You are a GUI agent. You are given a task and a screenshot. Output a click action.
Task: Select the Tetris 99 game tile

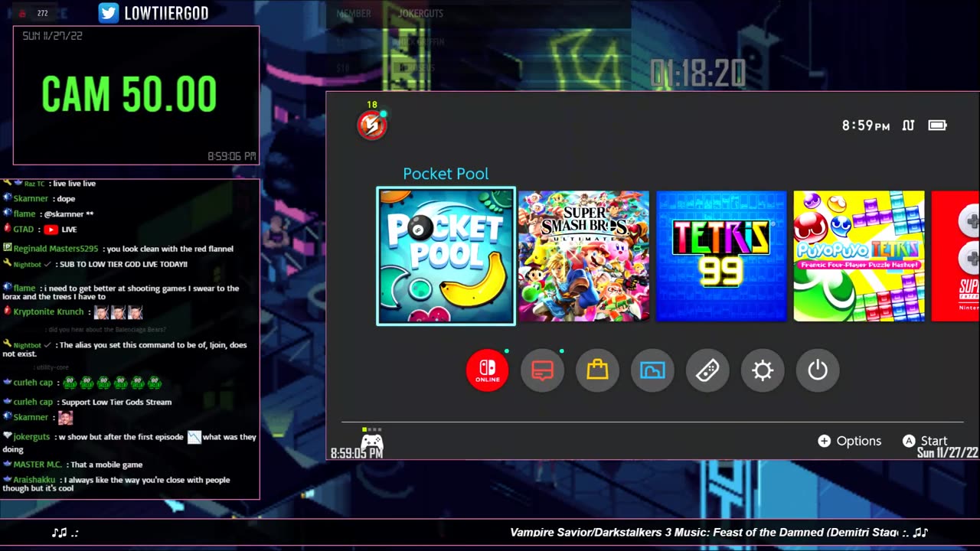point(721,256)
